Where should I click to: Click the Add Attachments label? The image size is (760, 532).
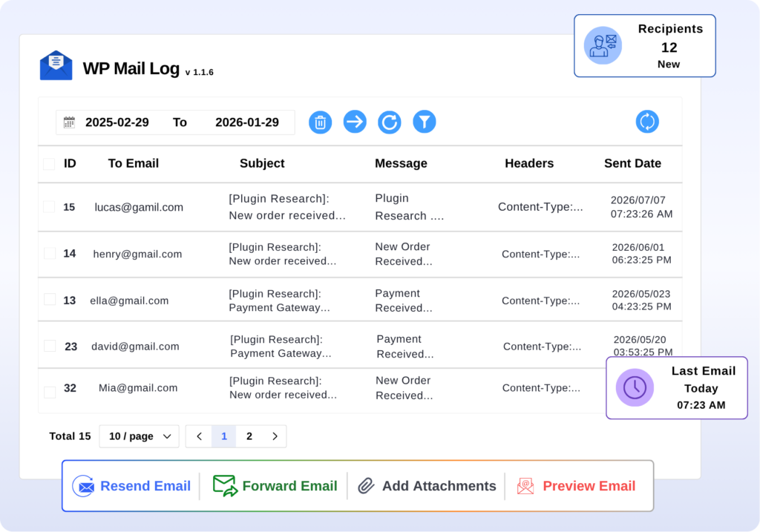point(439,486)
